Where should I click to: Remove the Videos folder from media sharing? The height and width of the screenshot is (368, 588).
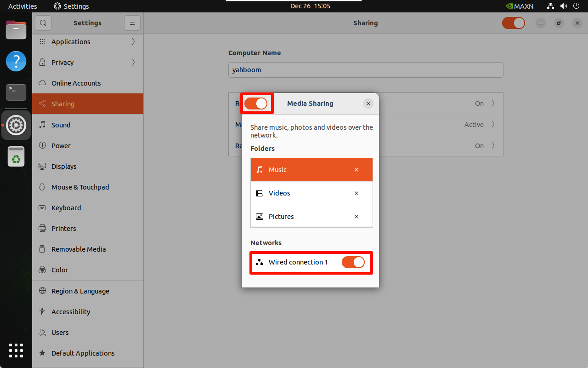click(356, 193)
